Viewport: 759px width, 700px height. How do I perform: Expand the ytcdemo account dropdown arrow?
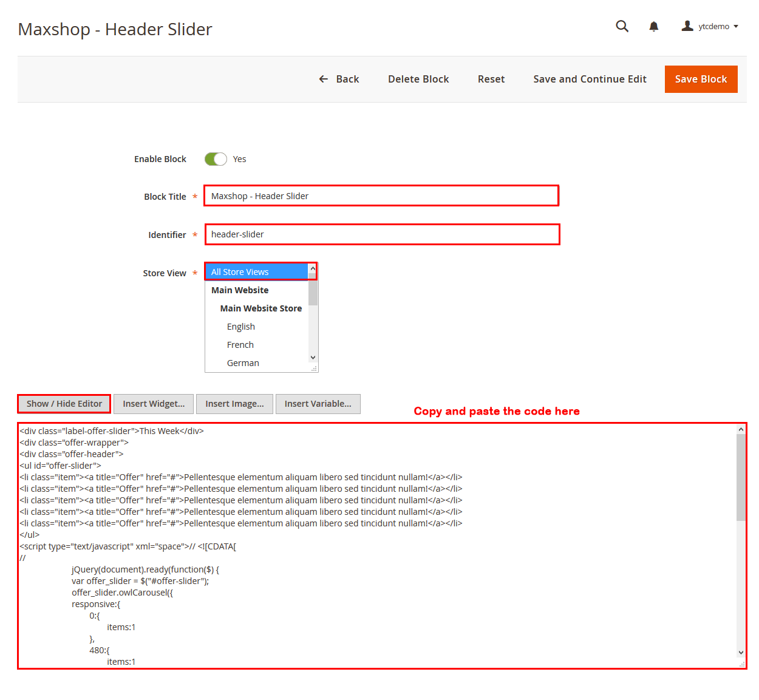tap(736, 27)
